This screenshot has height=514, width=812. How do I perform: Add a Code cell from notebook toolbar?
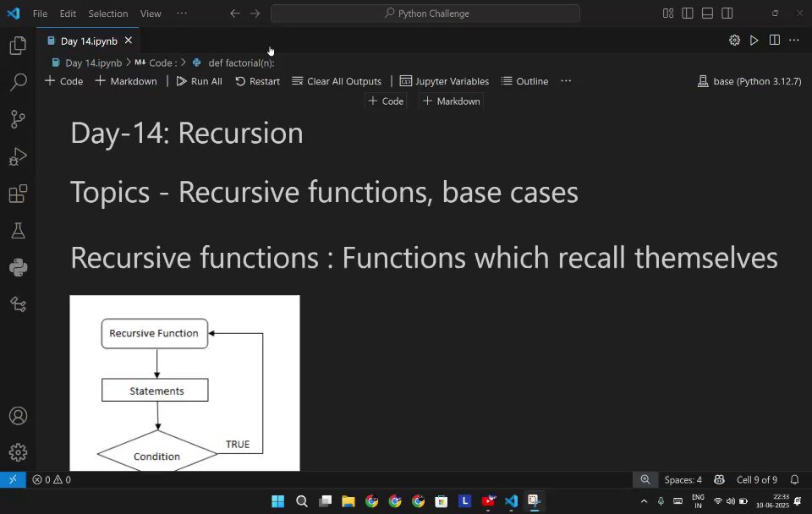coord(63,81)
